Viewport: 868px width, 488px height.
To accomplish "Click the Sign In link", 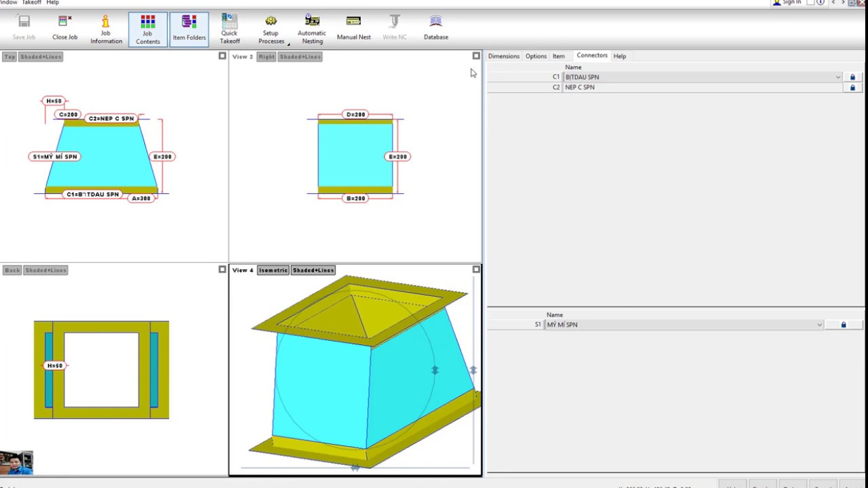I will coord(792,3).
